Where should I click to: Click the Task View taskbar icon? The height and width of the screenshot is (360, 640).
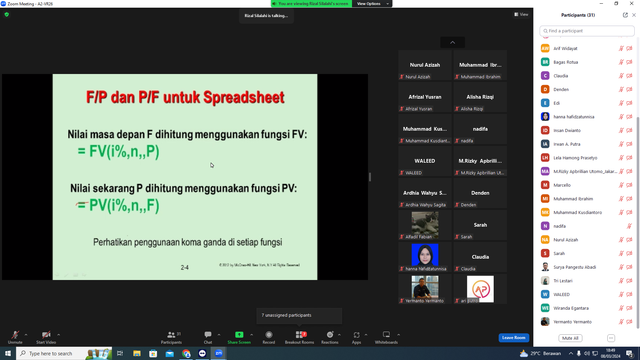(120, 353)
